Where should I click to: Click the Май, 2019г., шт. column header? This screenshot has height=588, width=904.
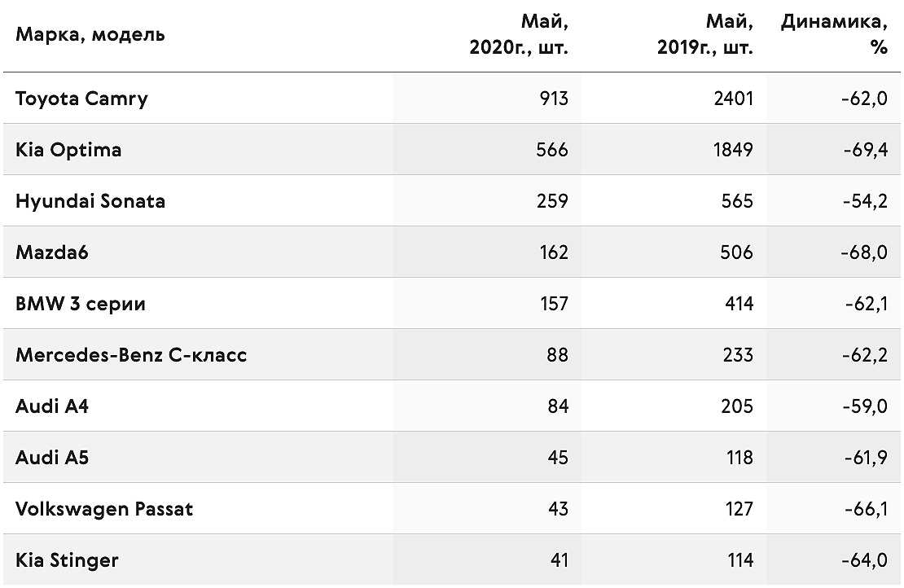pyautogui.click(x=704, y=34)
